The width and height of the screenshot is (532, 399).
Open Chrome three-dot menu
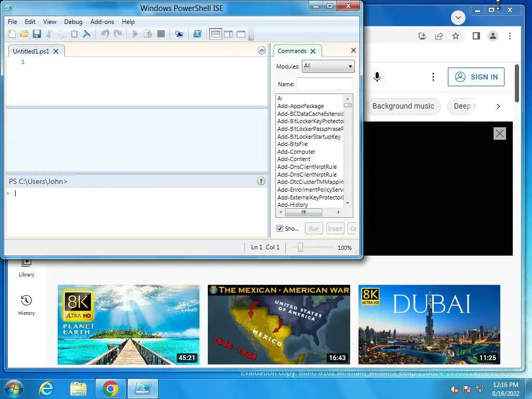[510, 36]
